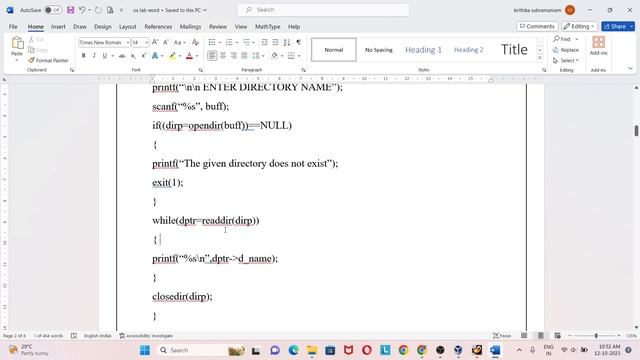Viewport: 640px width, 360px height.
Task: Collapse the ribbon with chevron
Action: pyautogui.click(x=630, y=69)
